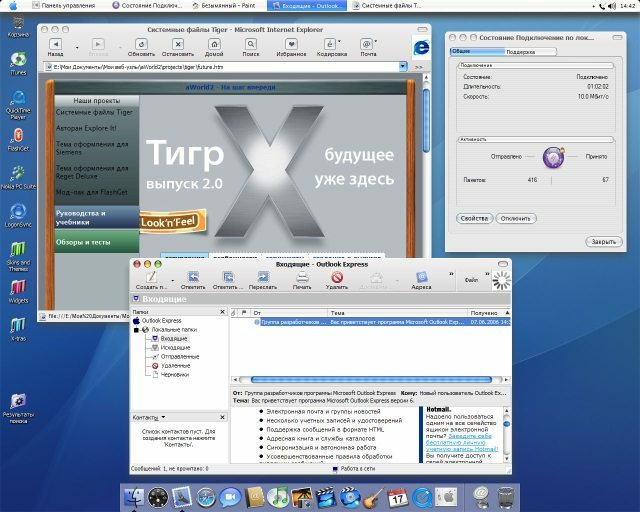Click the Остановить (Stop) icon in Internet Explorer
The image size is (640, 512).
click(x=178, y=44)
